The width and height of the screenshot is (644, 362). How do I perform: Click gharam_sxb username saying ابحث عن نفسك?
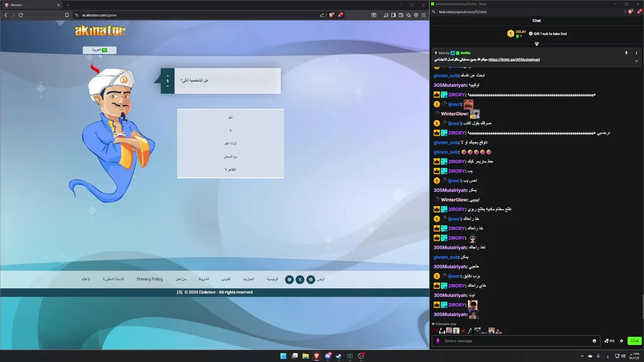coord(446,75)
